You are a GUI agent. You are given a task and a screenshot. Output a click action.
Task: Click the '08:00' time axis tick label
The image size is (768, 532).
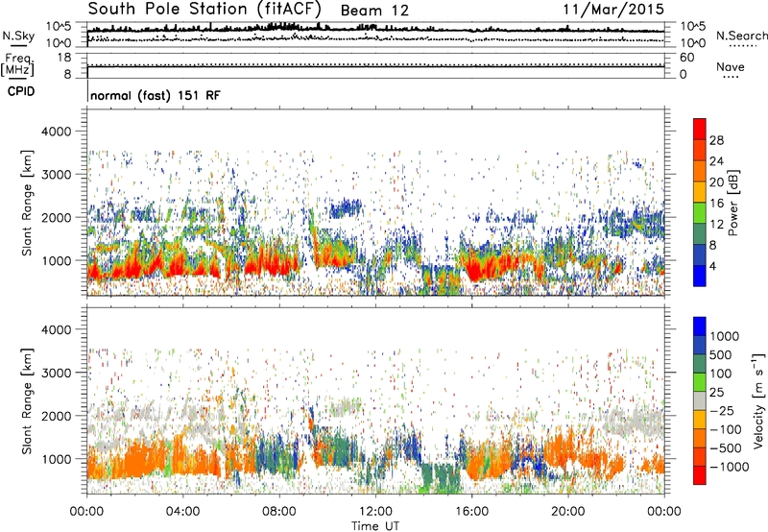[278, 512]
